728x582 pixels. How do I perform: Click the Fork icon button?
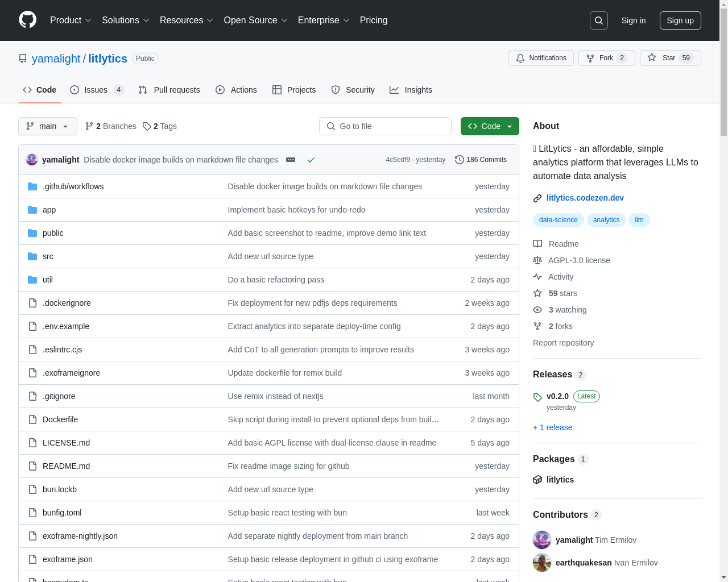[590, 58]
